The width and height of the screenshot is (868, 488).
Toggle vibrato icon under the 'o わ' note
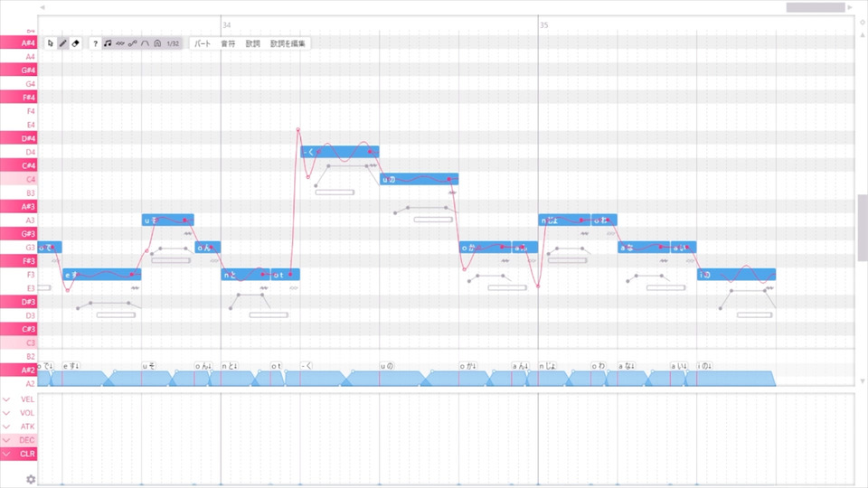(610, 233)
